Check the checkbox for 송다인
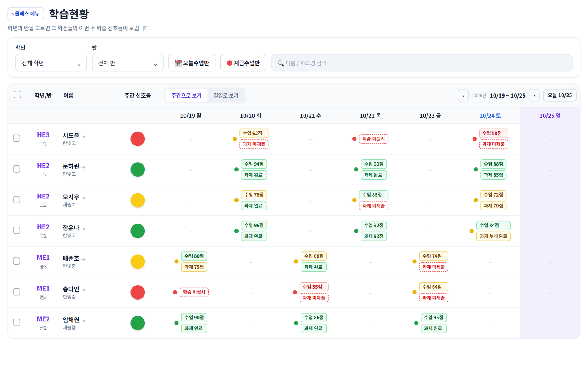Viewport: 588px width, 368px height. click(17, 292)
